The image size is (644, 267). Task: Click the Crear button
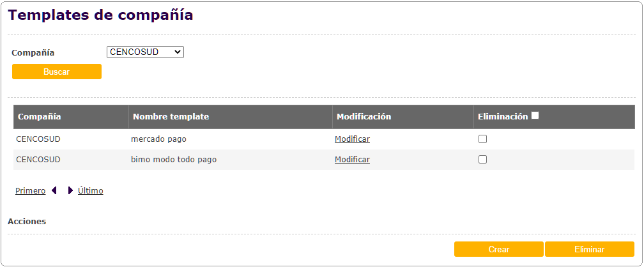click(498, 249)
